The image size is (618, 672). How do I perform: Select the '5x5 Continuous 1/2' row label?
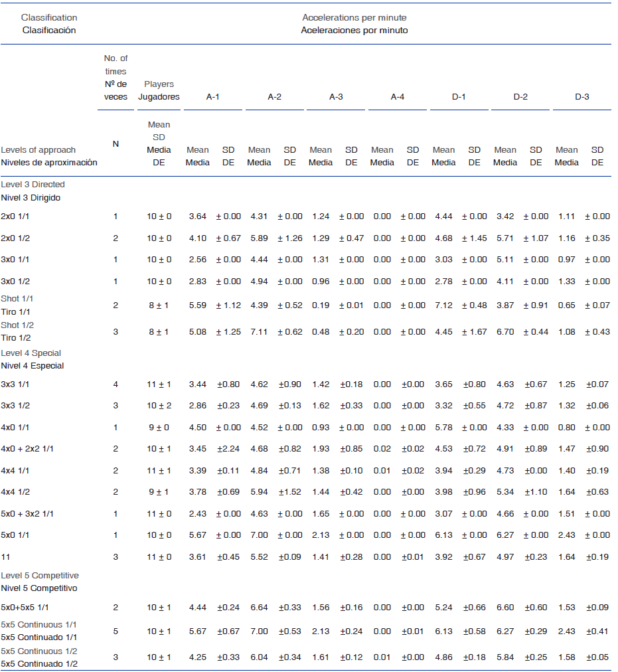pyautogui.click(x=39, y=651)
